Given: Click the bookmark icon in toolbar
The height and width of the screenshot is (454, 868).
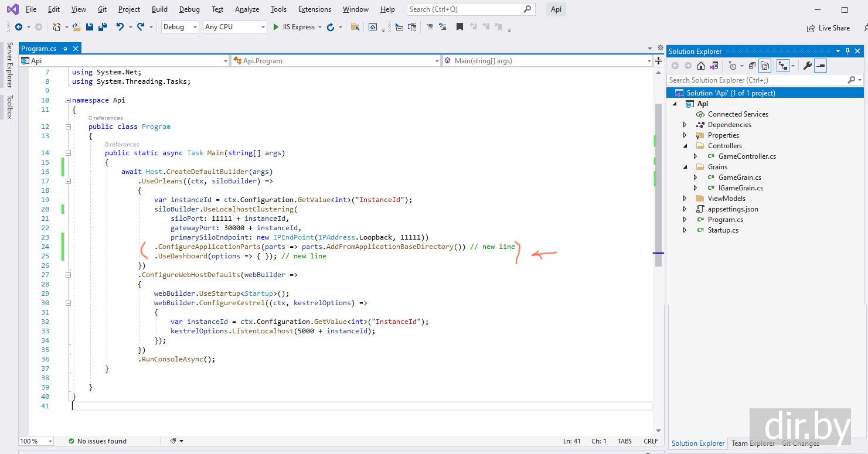Looking at the screenshot, I should (x=459, y=27).
